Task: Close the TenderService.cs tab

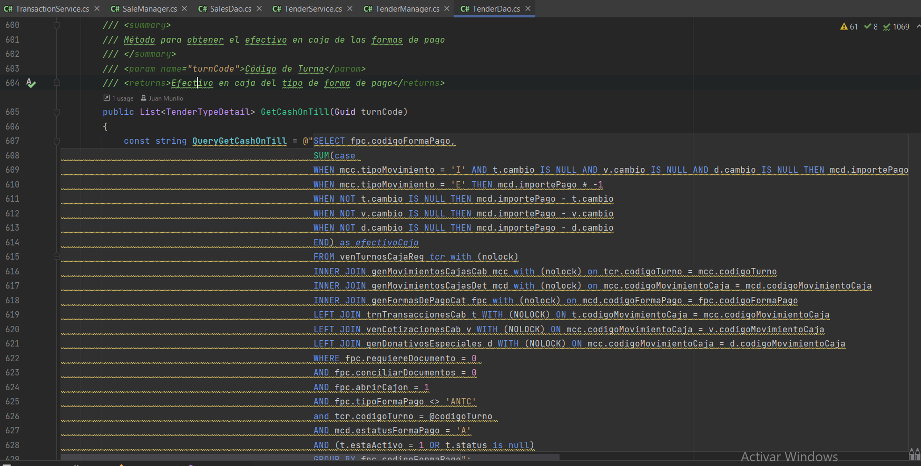Action: tap(353, 8)
